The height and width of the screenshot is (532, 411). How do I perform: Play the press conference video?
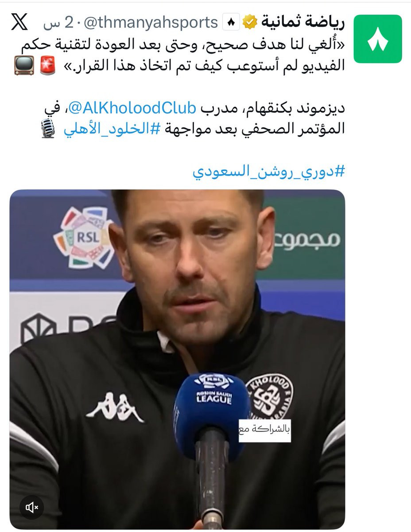tap(177, 360)
